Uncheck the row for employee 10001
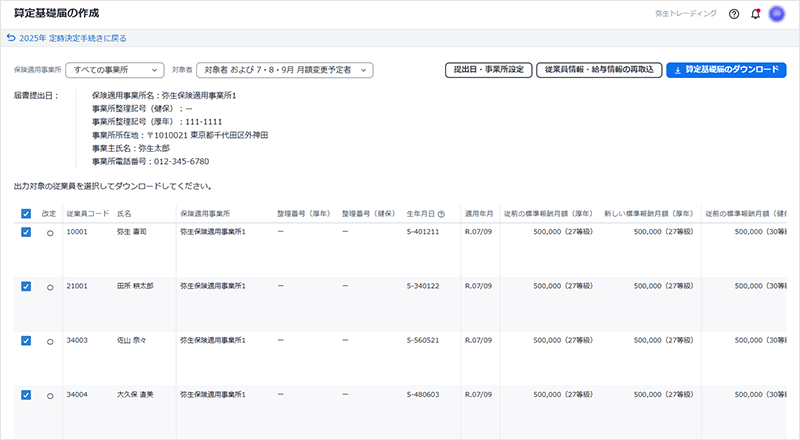 (x=26, y=231)
